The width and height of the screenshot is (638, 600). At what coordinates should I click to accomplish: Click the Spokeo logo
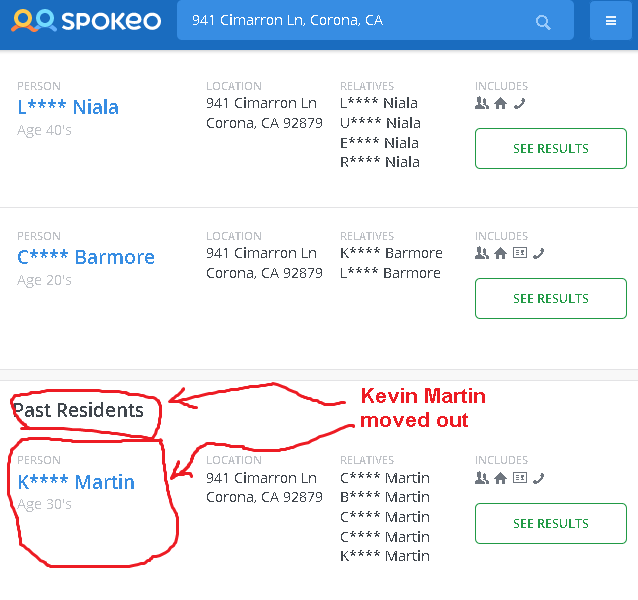[86, 21]
